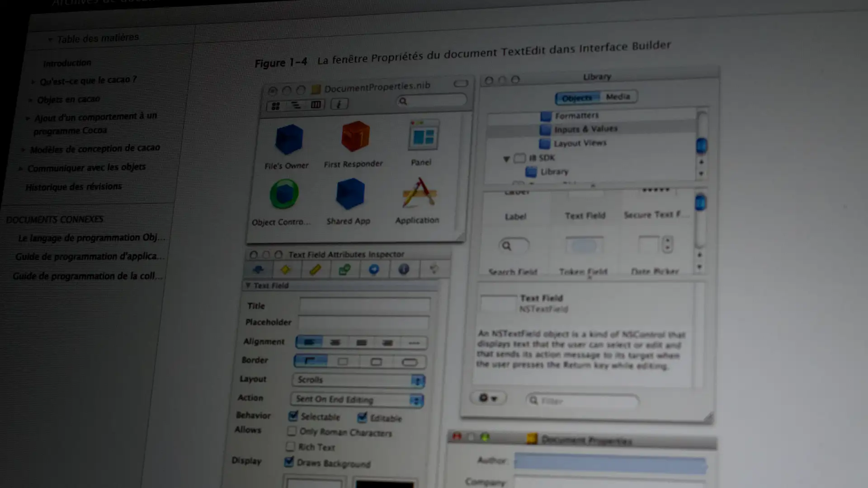
Task: Switch nib window to column view mode
Action: [316, 105]
